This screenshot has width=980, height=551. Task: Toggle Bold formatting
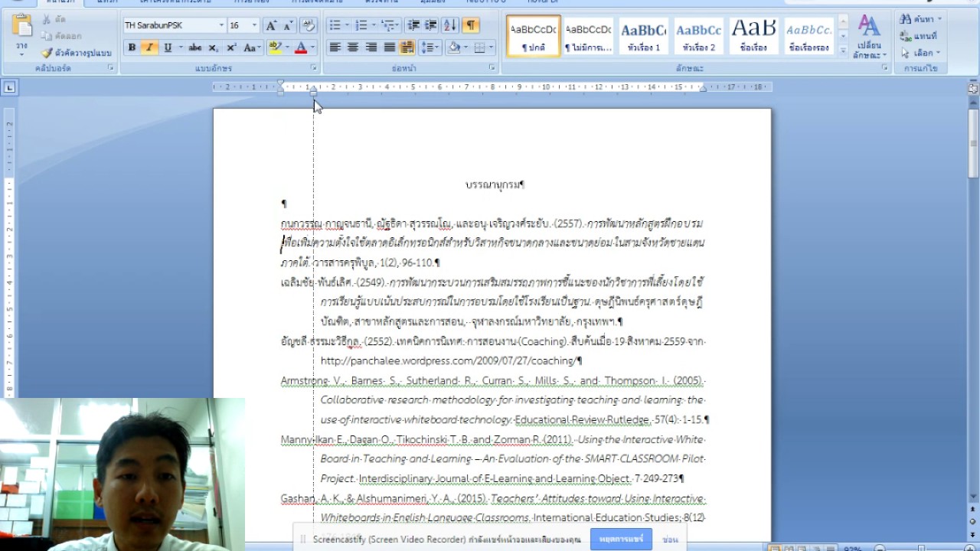(132, 47)
